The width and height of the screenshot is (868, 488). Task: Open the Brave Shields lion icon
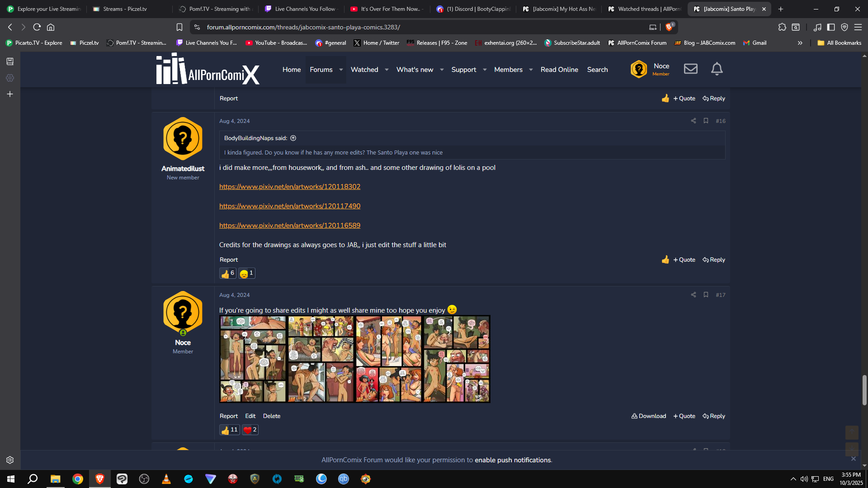(x=670, y=27)
